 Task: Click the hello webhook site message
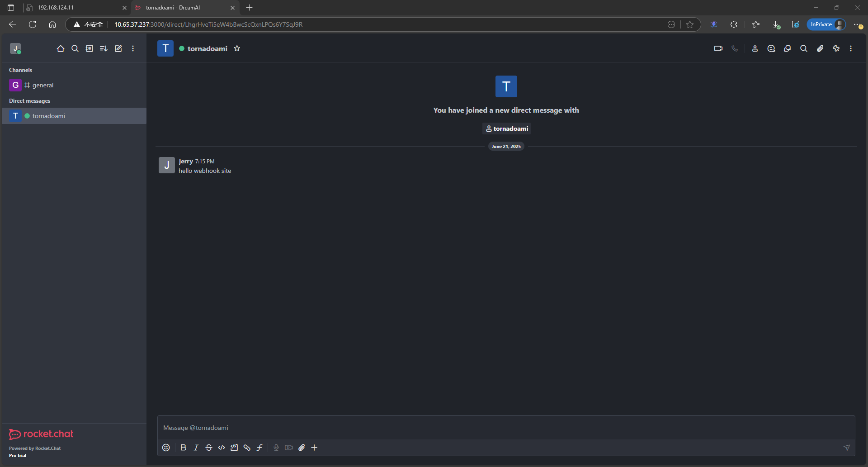pyautogui.click(x=205, y=171)
